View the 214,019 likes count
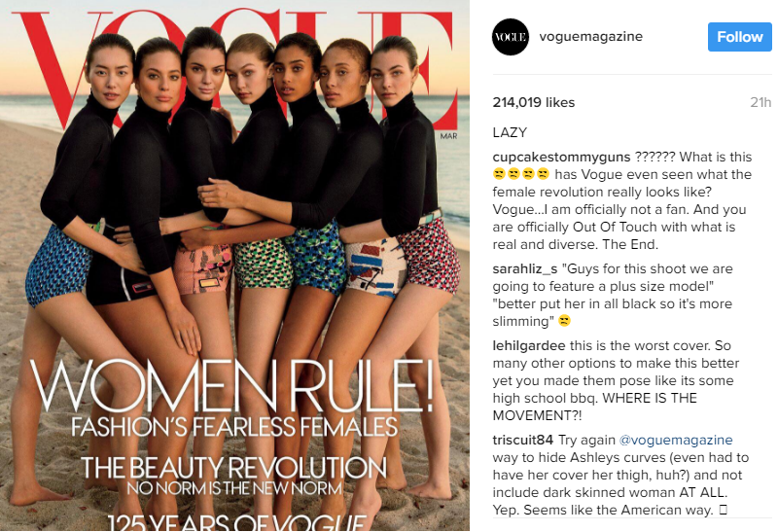This screenshot has height=532, width=778. click(533, 102)
